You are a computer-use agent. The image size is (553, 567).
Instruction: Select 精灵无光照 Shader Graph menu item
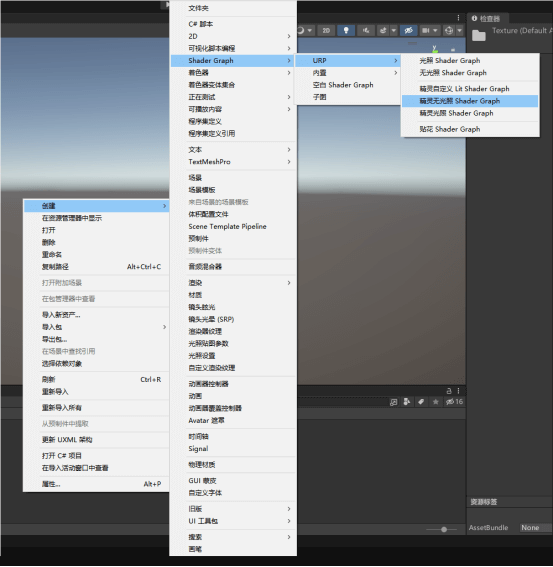pos(470,101)
